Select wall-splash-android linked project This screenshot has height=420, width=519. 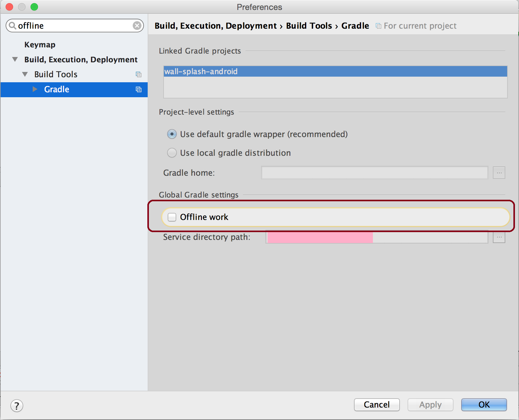tap(336, 71)
